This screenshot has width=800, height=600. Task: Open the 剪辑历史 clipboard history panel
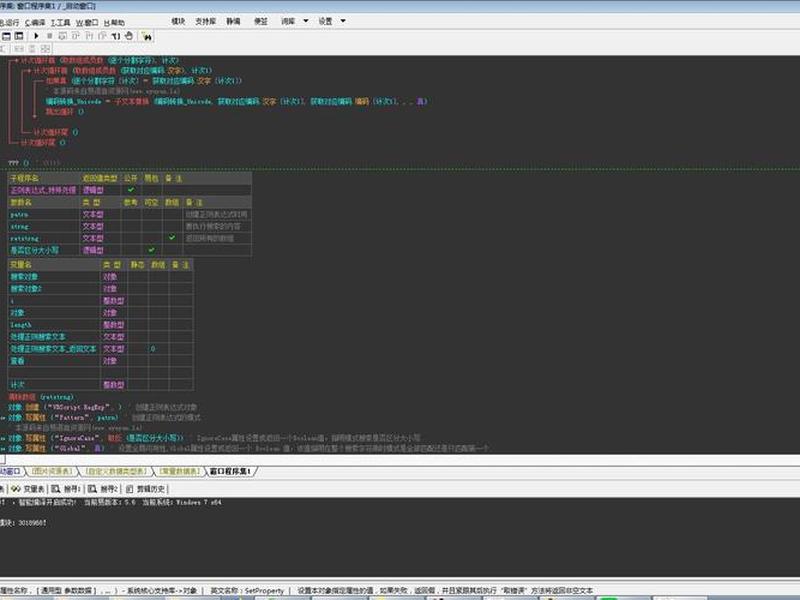[x=145, y=489]
